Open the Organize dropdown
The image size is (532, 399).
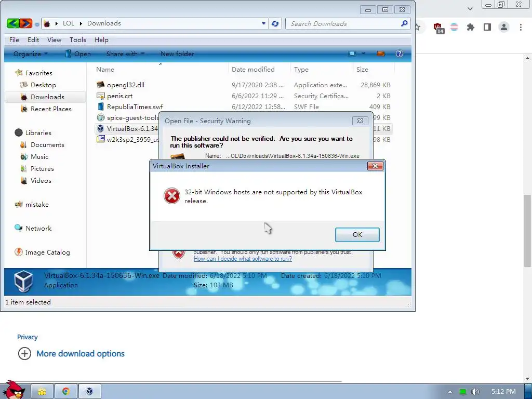point(31,54)
